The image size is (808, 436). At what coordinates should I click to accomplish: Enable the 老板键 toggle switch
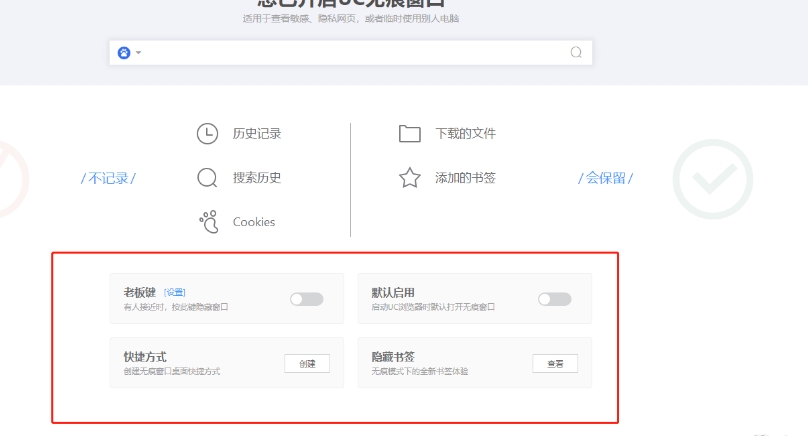point(307,299)
